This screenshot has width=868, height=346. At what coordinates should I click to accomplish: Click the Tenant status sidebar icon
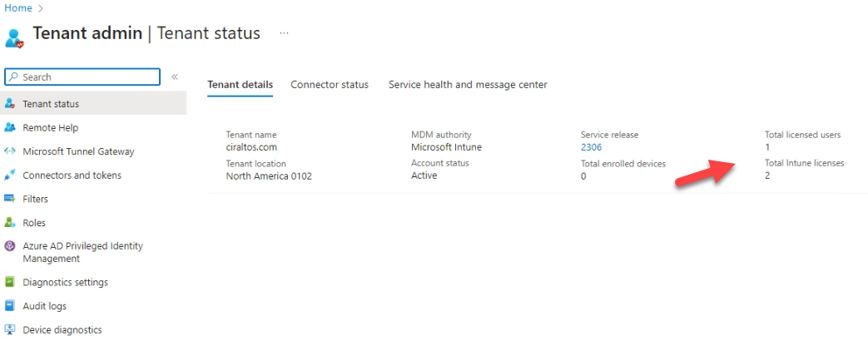(9, 103)
